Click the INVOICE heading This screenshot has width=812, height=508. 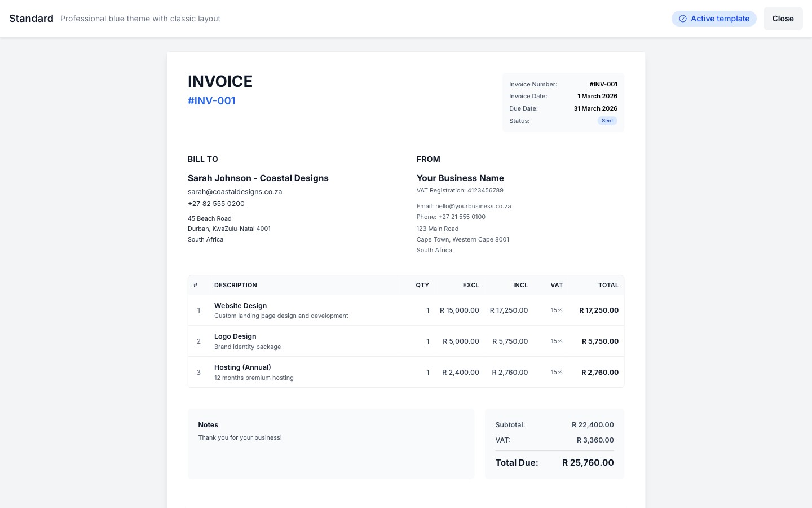(220, 81)
